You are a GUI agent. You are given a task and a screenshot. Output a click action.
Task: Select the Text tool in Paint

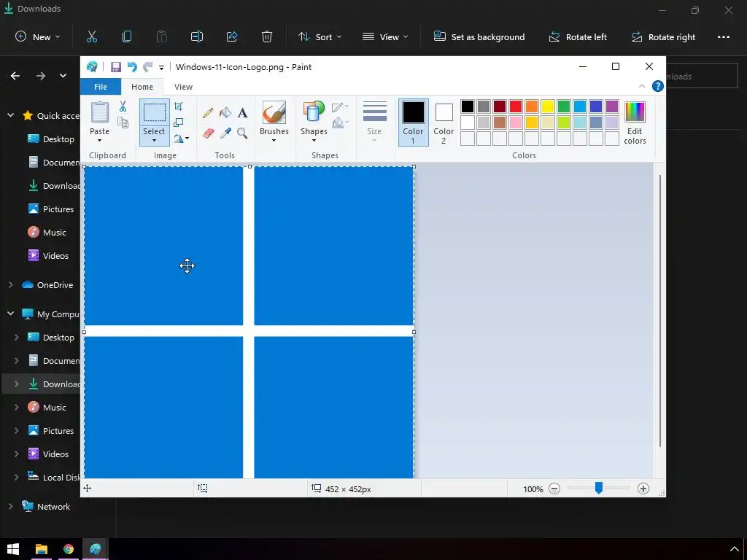(242, 113)
